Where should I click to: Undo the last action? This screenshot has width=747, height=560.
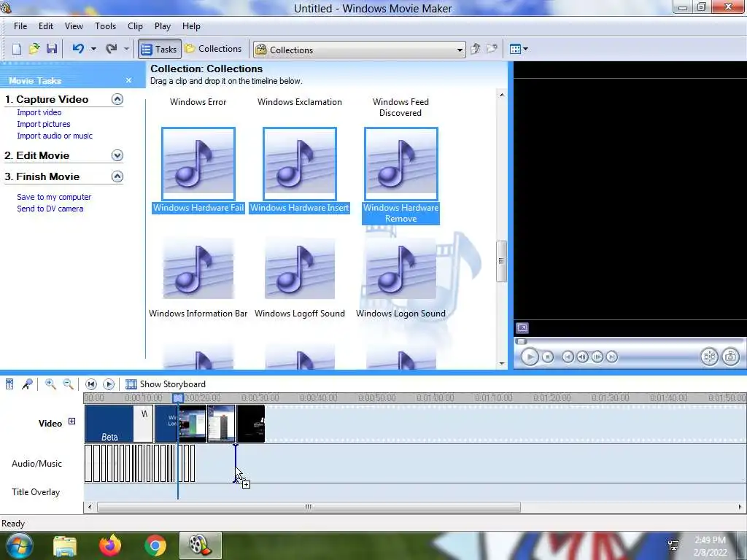[78, 49]
